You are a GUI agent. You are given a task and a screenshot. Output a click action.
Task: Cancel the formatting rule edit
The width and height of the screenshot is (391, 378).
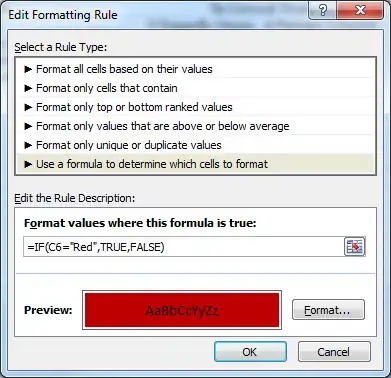pyautogui.click(x=334, y=352)
